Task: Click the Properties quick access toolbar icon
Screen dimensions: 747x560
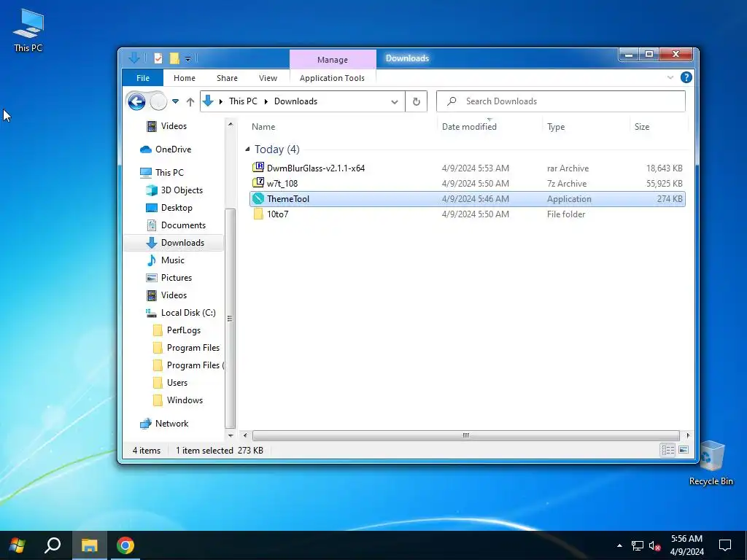Action: point(158,58)
